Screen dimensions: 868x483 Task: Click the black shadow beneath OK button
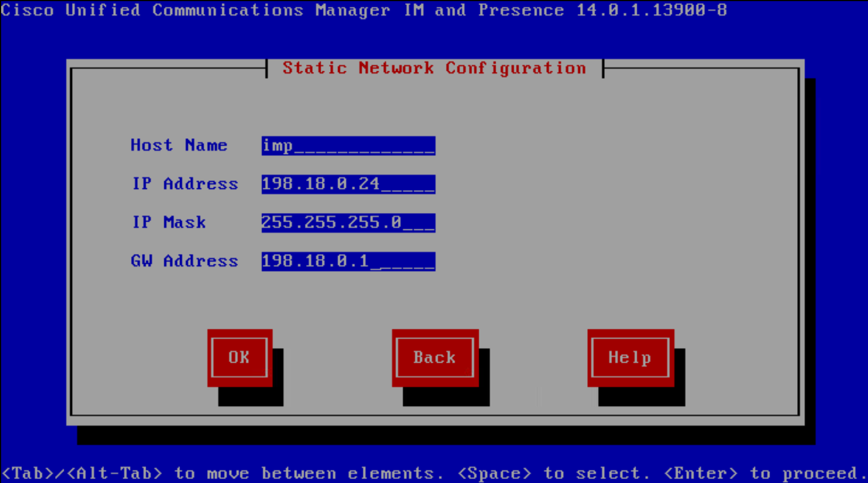pyautogui.click(x=251, y=397)
